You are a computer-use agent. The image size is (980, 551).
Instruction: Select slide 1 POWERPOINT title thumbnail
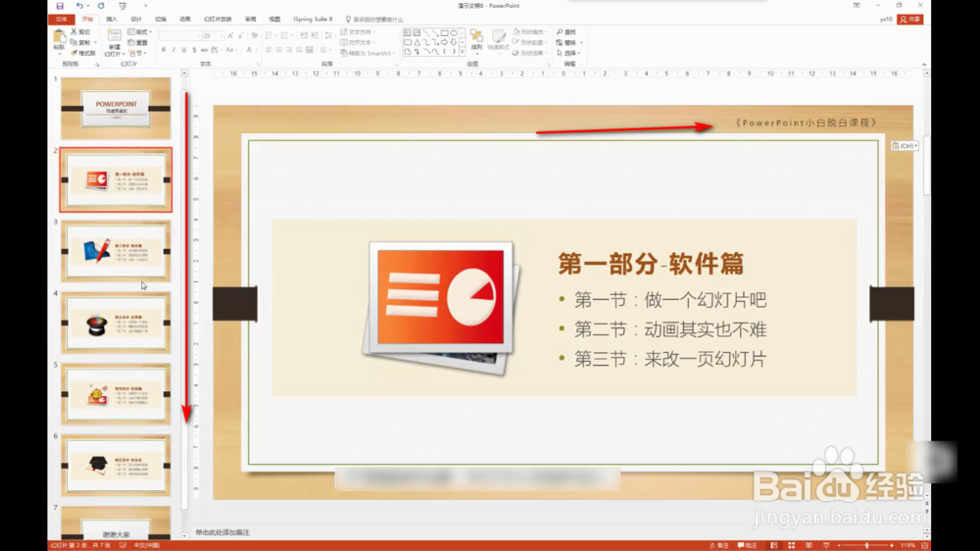[116, 108]
